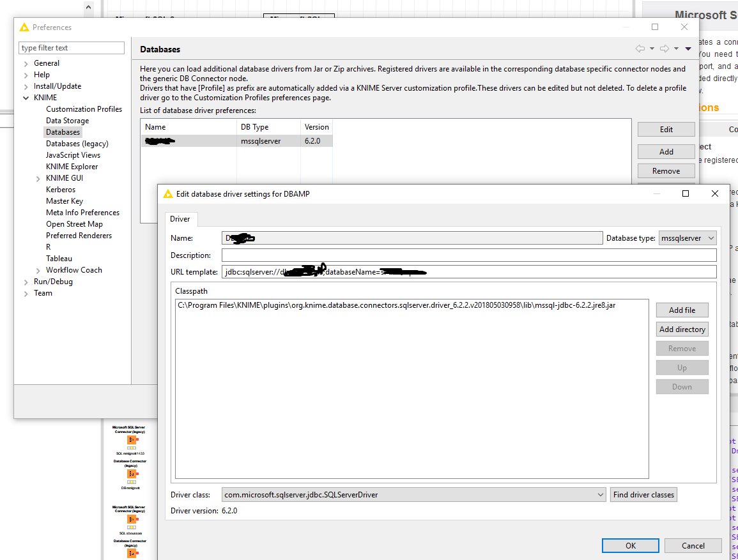The image size is (738, 560).
Task: Collapse the KNIME preferences category
Action: [x=26, y=98]
